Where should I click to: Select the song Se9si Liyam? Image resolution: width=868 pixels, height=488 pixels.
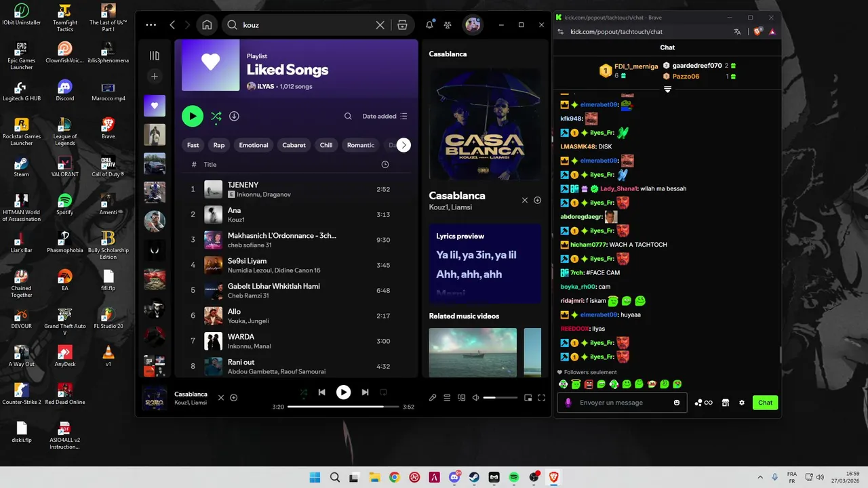296,265
